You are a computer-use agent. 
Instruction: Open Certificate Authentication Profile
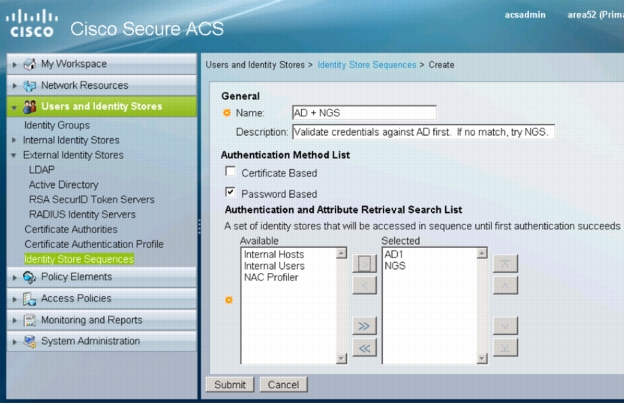point(94,244)
